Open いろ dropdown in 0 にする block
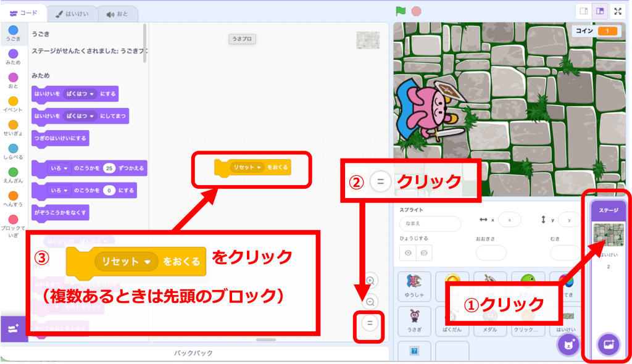The height and width of the screenshot is (364, 632). [x=59, y=190]
